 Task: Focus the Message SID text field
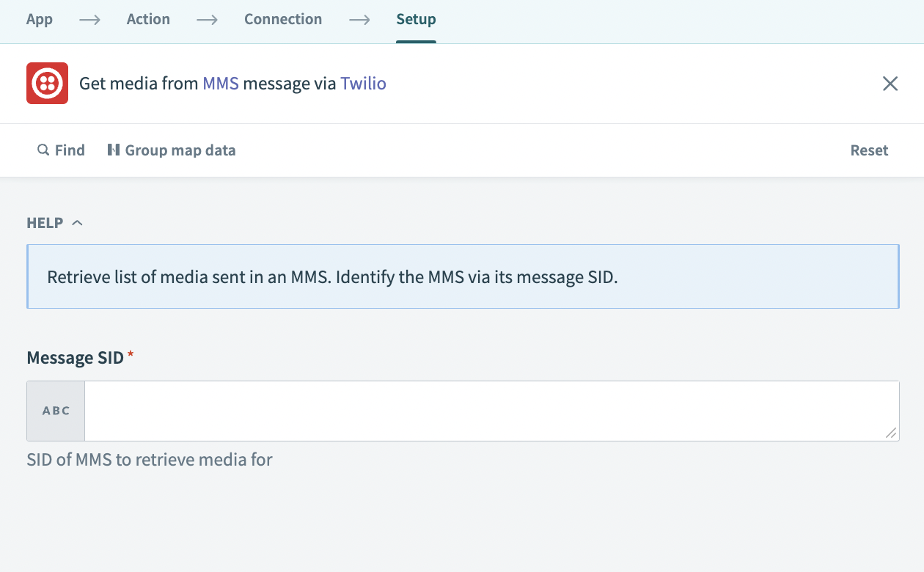coord(491,411)
